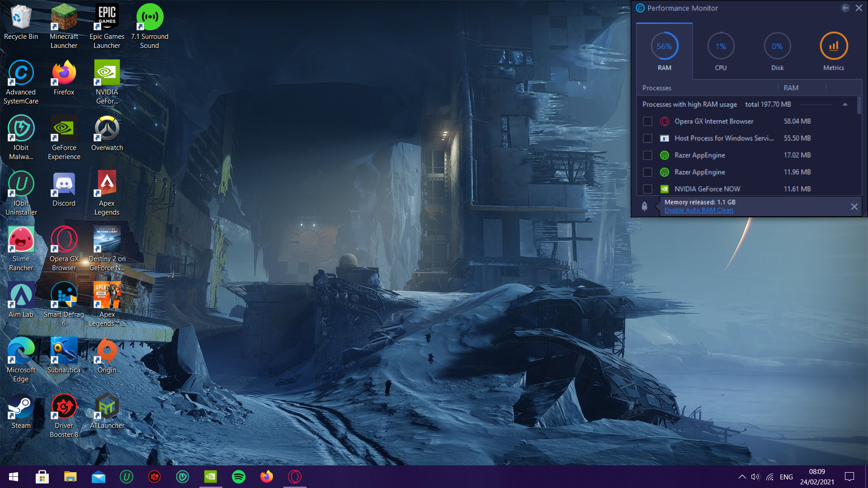Open Driver Booster 8 desktop icon
The width and height of the screenshot is (868, 488).
tap(64, 416)
